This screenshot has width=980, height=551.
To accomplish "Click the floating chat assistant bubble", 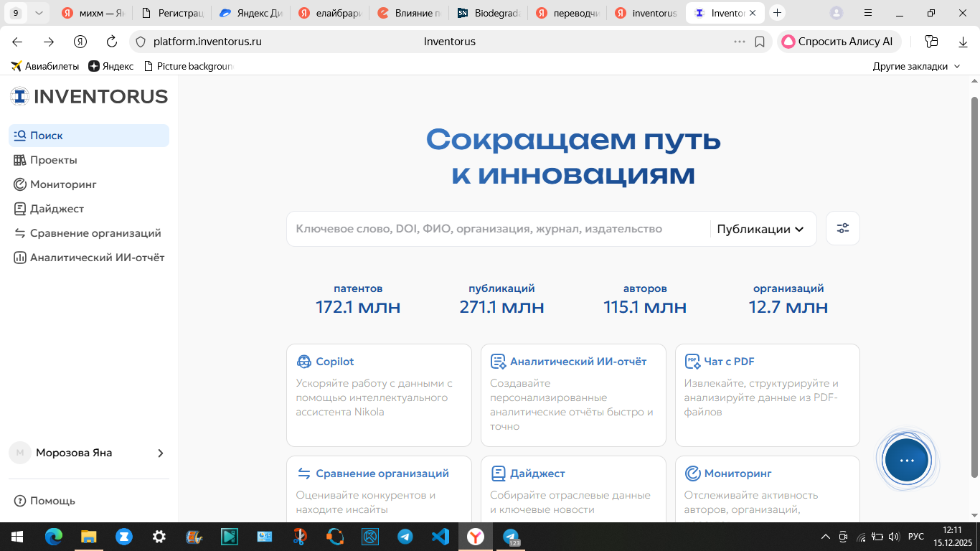I will (907, 460).
